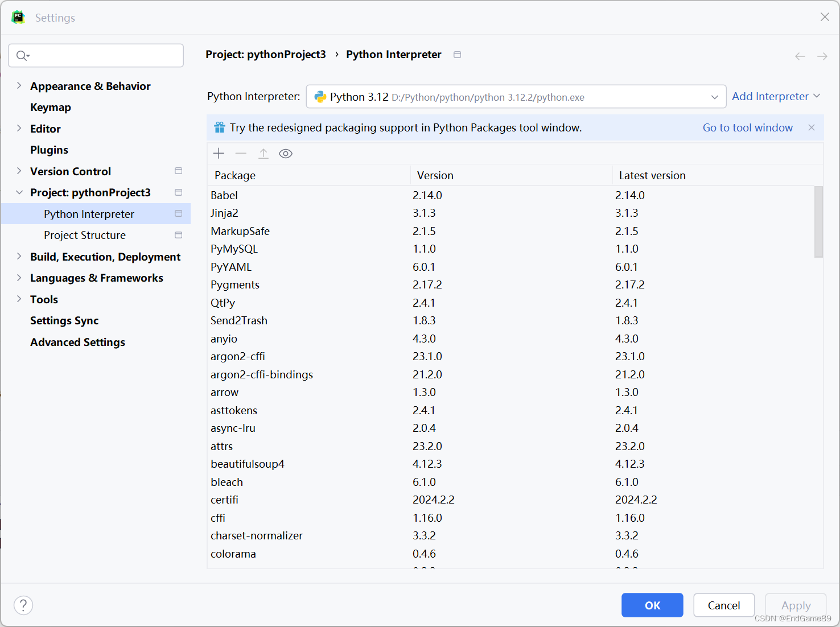The width and height of the screenshot is (840, 627).
Task: Select the anyio package row
Action: point(510,339)
